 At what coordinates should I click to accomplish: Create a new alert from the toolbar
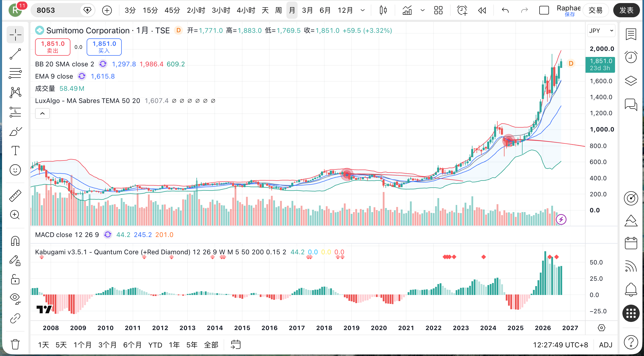coord(462,10)
